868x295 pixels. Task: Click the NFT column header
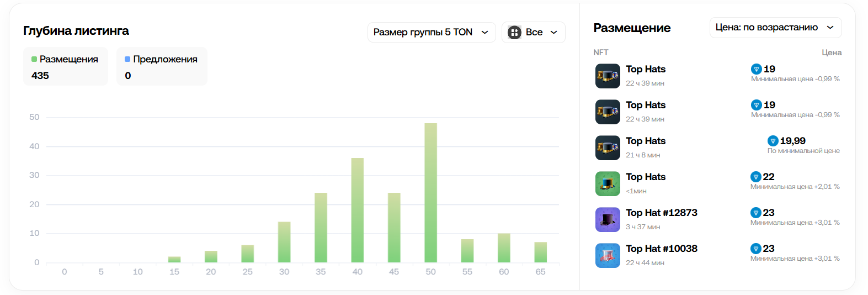point(600,52)
